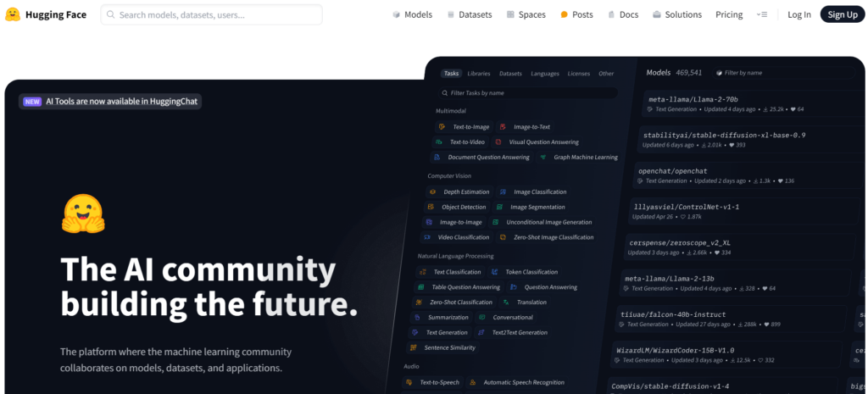The image size is (868, 394).
Task: Open Posts with the orange dot icon
Action: coord(576,15)
